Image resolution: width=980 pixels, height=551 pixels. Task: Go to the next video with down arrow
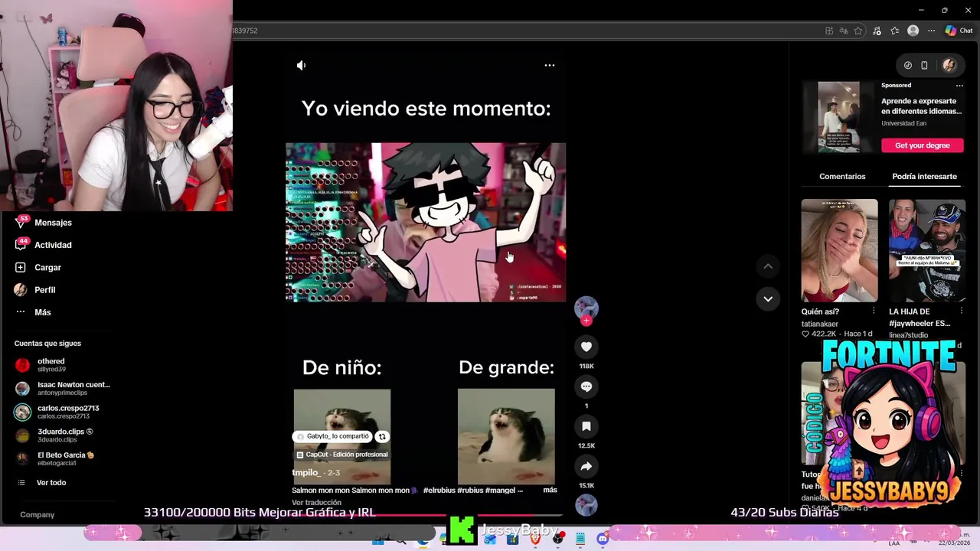click(768, 298)
